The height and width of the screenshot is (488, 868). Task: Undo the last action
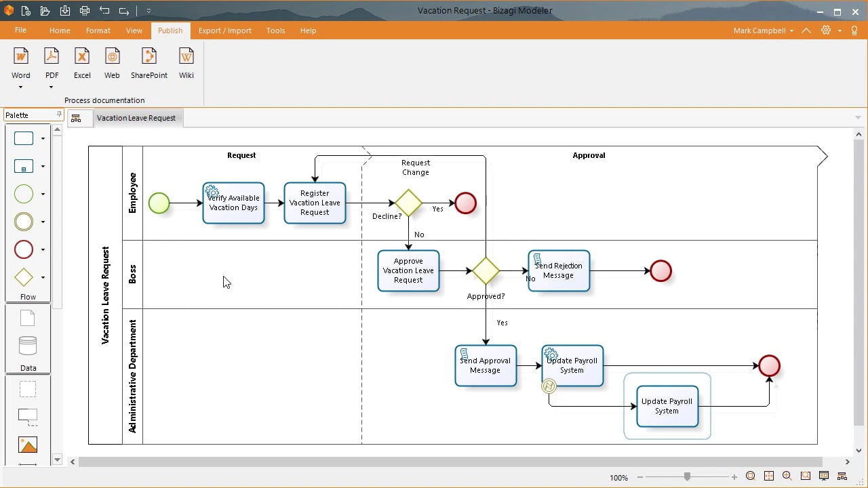[x=104, y=11]
